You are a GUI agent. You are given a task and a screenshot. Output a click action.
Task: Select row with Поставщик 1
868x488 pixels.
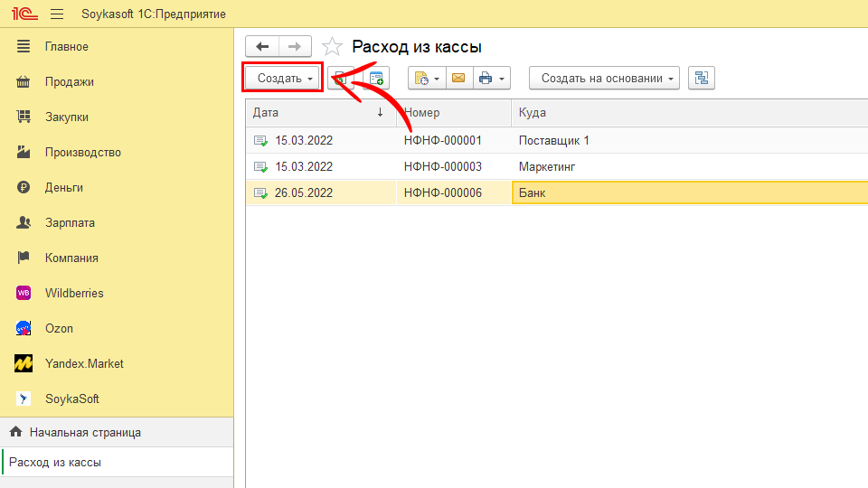pyautogui.click(x=553, y=141)
